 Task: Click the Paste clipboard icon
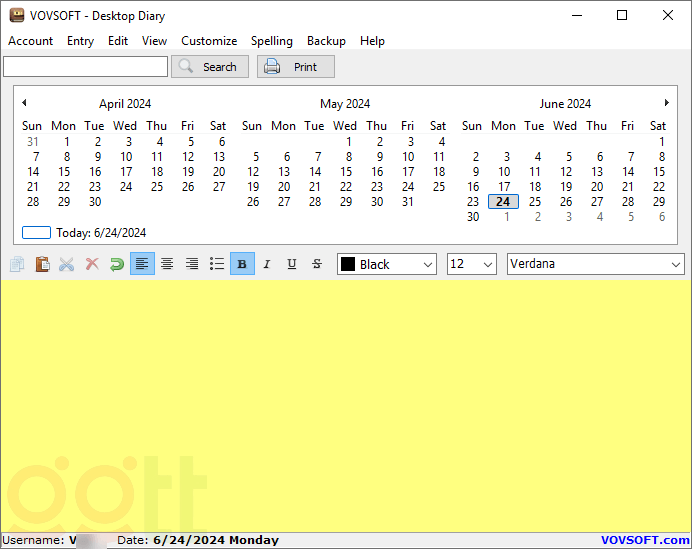point(42,264)
